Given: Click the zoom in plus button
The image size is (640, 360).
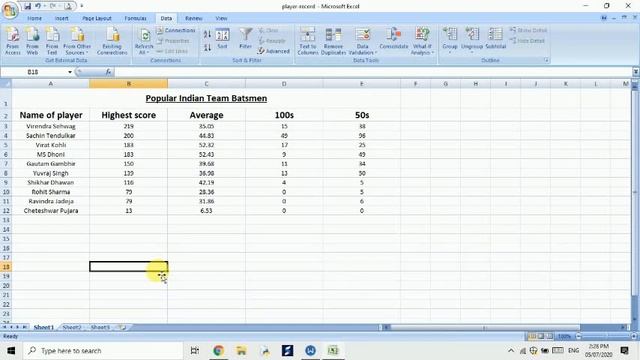Looking at the screenshot, I should click(634, 336).
